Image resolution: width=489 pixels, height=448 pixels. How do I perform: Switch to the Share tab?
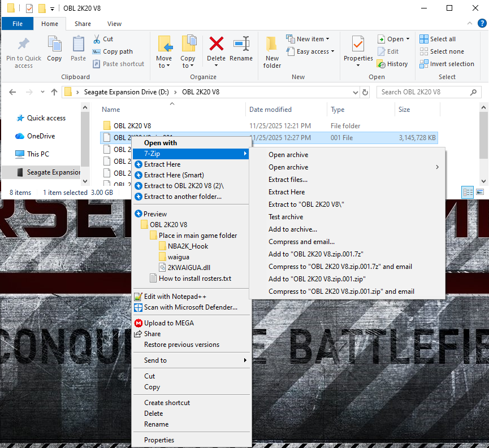(83, 24)
